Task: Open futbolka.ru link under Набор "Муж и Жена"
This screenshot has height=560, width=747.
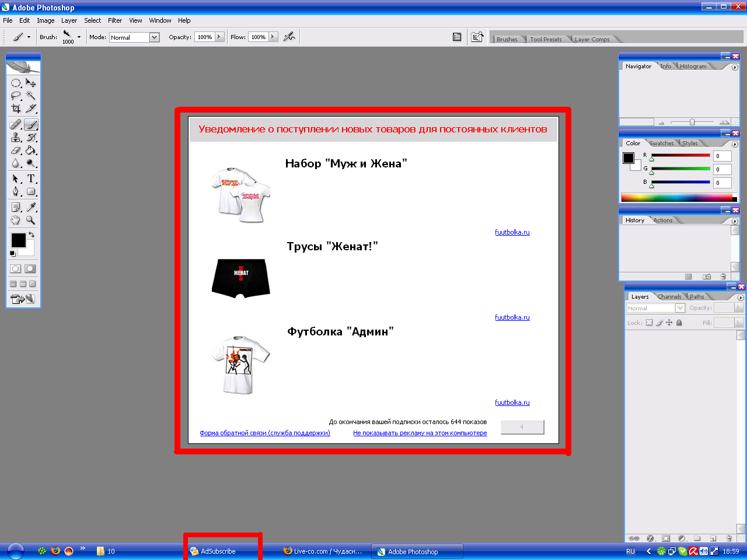Action: tap(512, 232)
